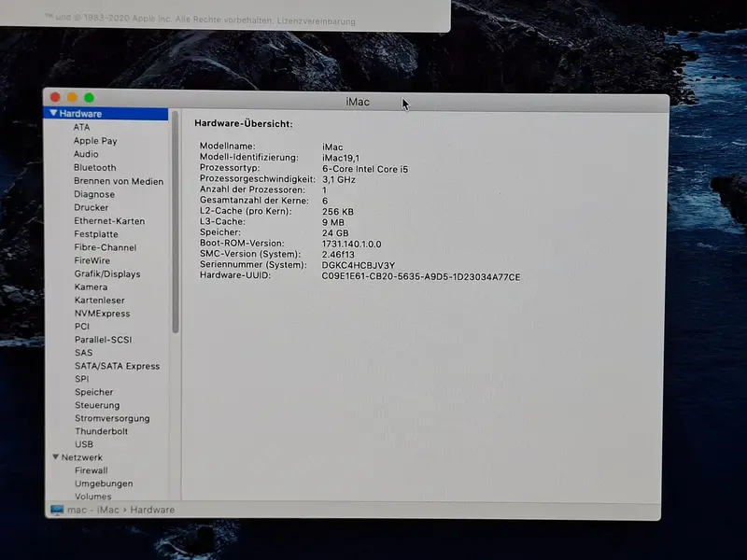Select the Modellname value iMac
This screenshot has width=747, height=560.
(x=332, y=147)
